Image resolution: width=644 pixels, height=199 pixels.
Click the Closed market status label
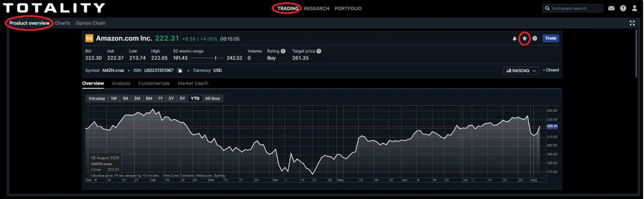coord(552,70)
